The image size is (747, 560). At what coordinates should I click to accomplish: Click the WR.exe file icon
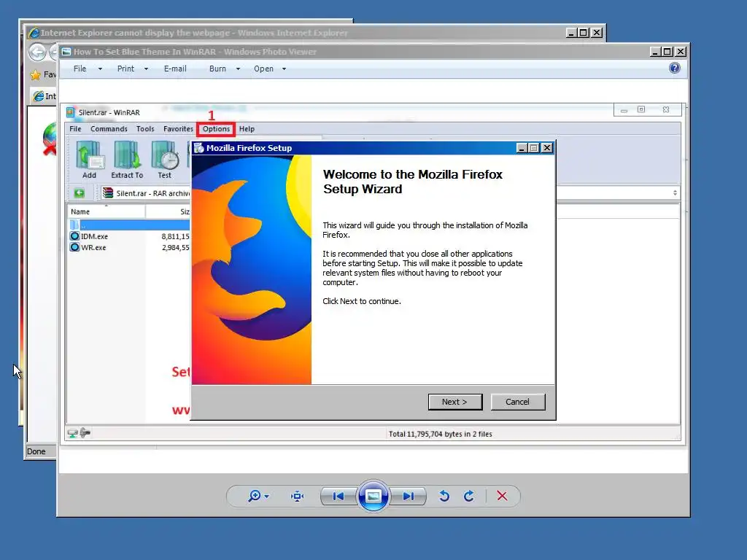click(75, 248)
